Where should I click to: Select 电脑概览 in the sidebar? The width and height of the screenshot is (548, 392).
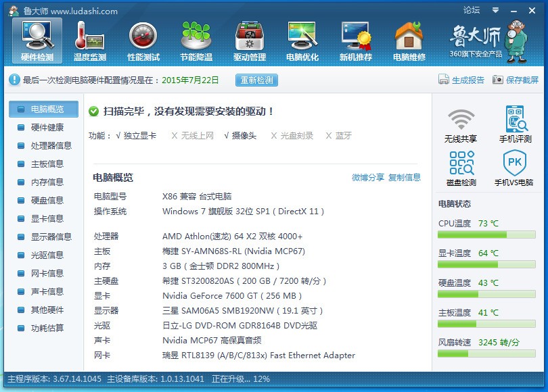click(44, 109)
